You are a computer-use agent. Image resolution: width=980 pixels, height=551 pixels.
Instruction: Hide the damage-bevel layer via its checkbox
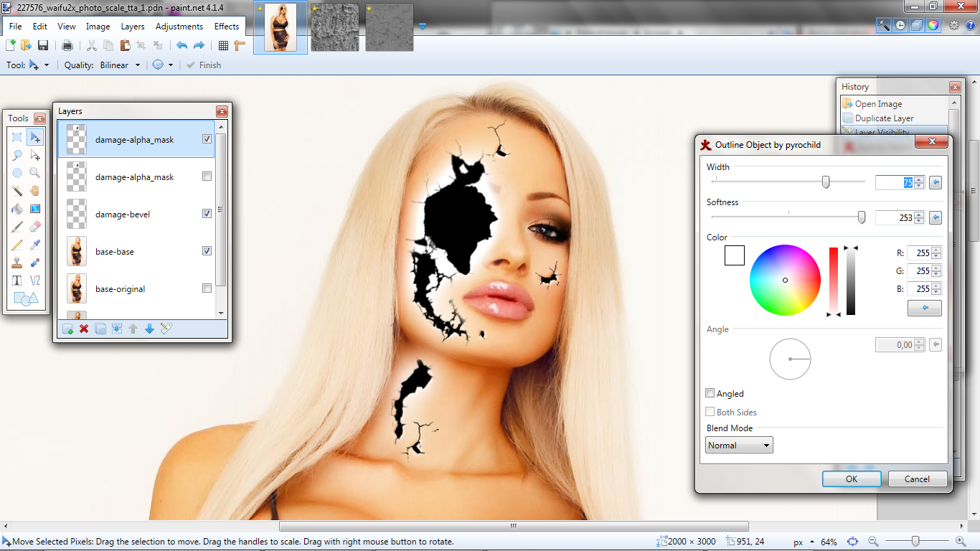pos(207,214)
